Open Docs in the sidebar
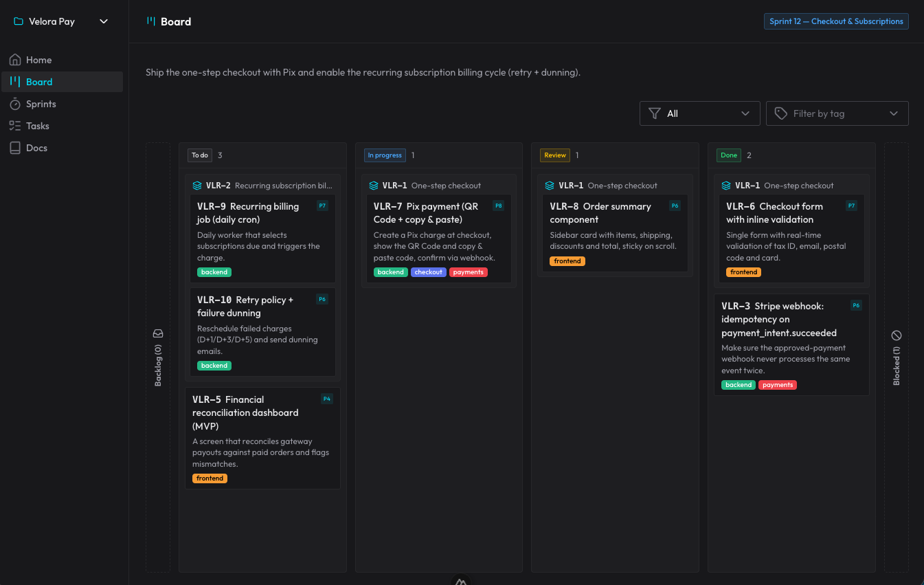This screenshot has width=924, height=585. click(62, 148)
